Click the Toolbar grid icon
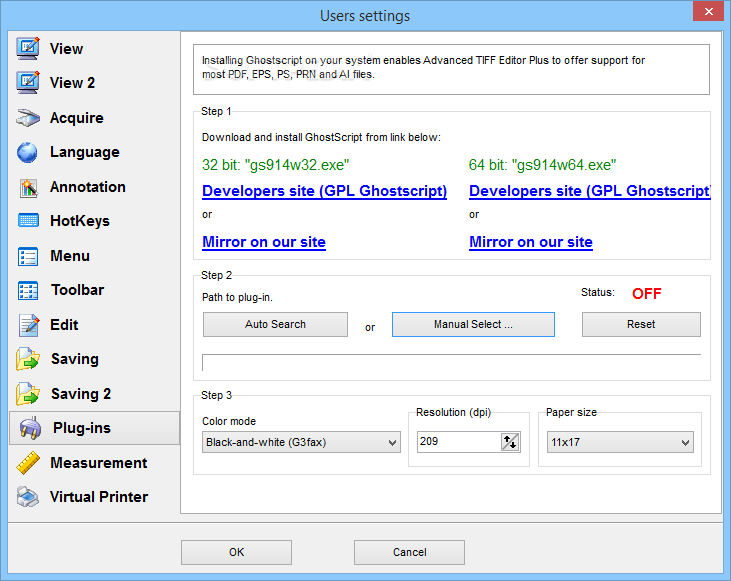Screen dimensions: 731x581 (28, 290)
